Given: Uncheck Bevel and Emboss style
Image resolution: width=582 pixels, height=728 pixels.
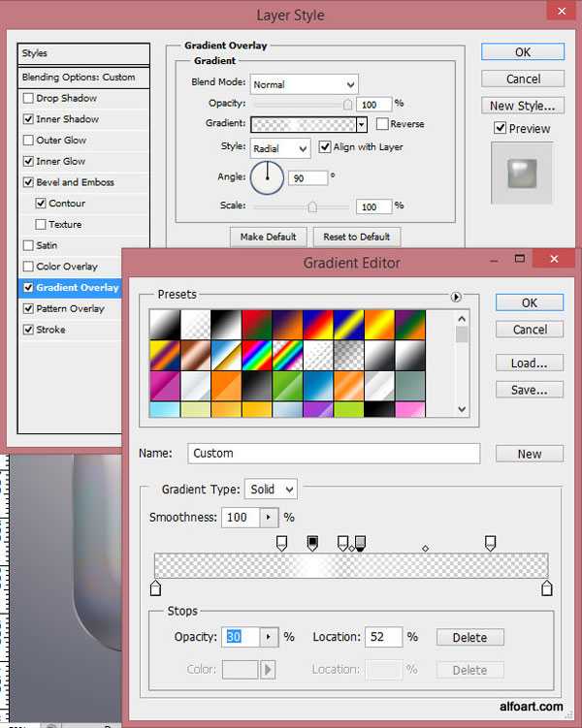Looking at the screenshot, I should [28, 182].
